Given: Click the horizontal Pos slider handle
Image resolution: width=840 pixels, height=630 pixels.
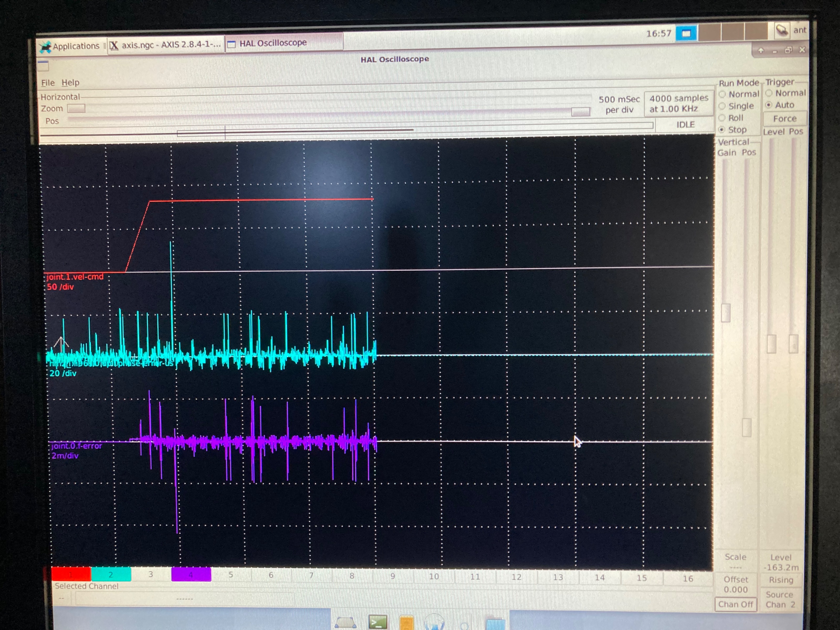Looking at the screenshot, I should click(x=581, y=112).
